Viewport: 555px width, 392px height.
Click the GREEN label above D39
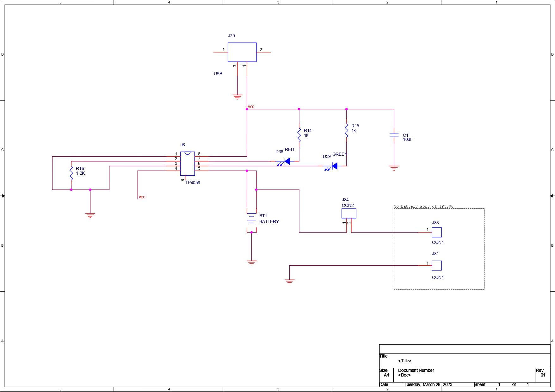(x=340, y=154)
